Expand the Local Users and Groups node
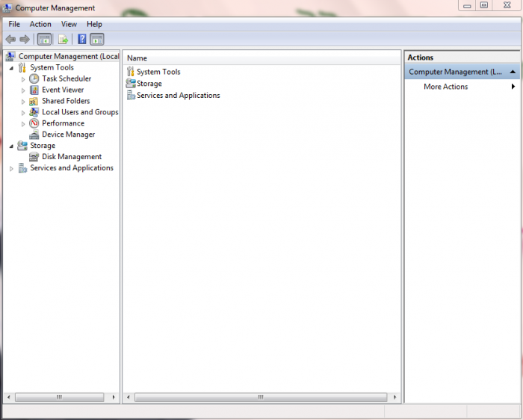 pos(23,113)
